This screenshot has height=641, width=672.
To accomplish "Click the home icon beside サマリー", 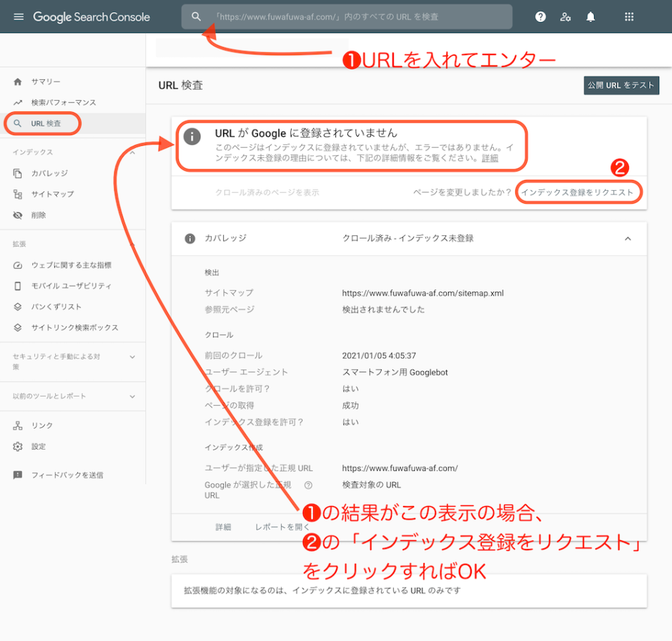I will click(x=18, y=81).
